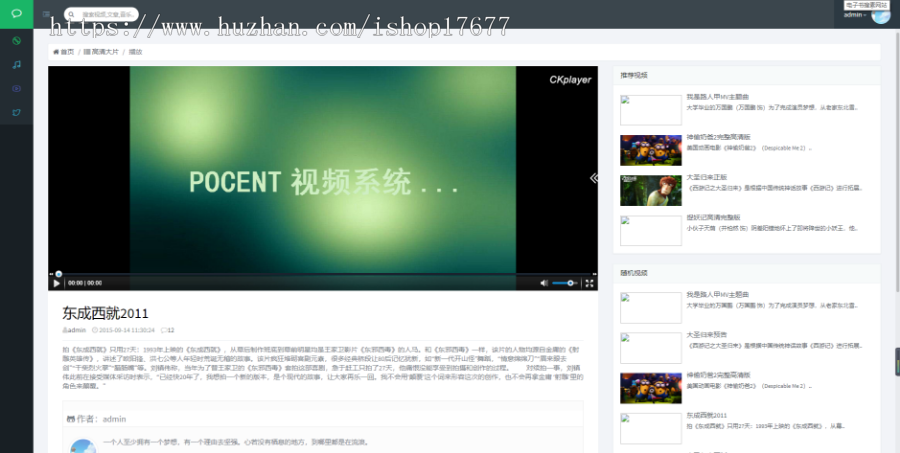Click the POCENT video preview area

(323, 169)
